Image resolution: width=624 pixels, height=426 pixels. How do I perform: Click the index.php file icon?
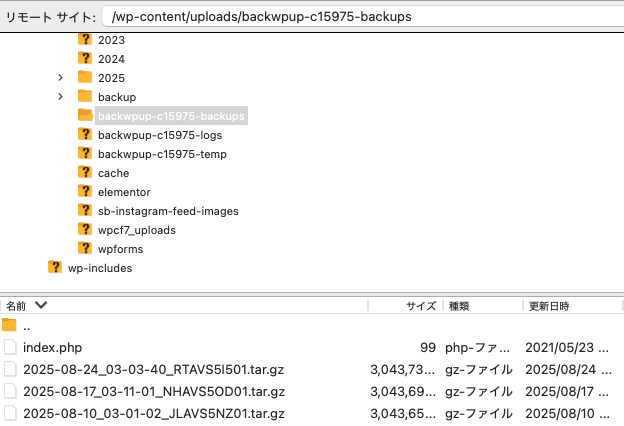pyautogui.click(x=10, y=347)
